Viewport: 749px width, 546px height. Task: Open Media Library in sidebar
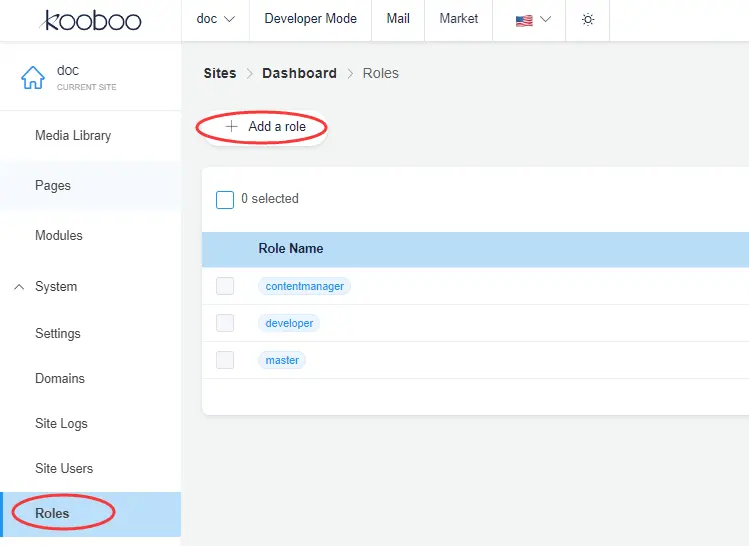pos(73,135)
